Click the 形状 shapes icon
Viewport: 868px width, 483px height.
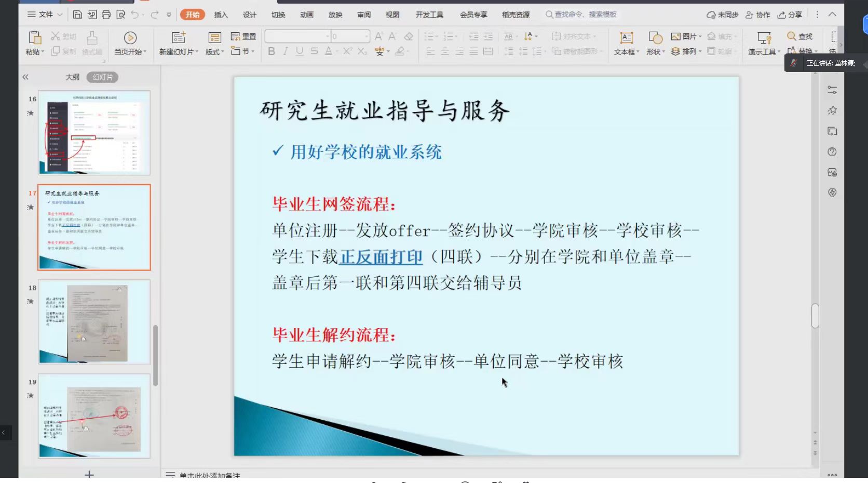pyautogui.click(x=655, y=38)
